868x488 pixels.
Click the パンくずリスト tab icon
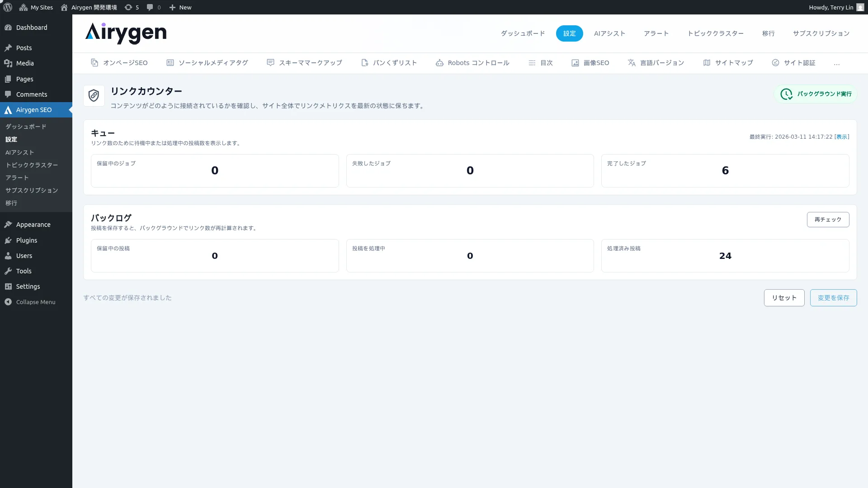click(365, 63)
